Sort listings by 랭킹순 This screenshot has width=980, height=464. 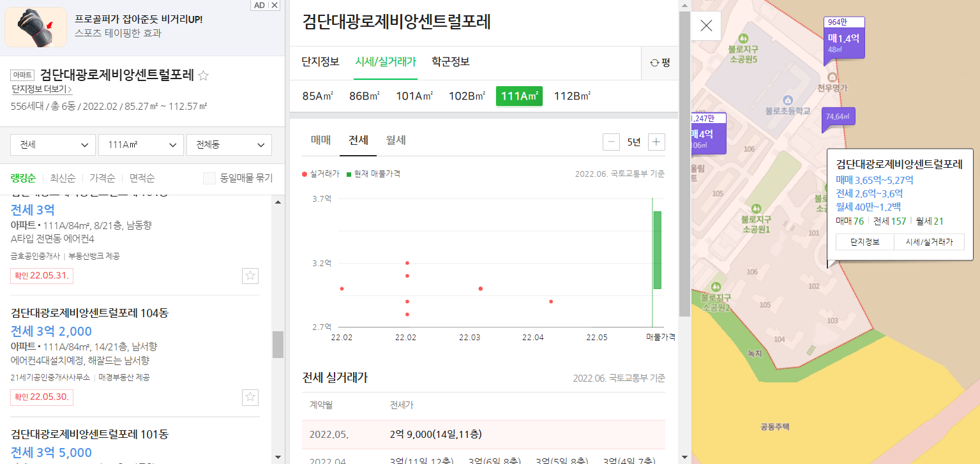(x=24, y=178)
